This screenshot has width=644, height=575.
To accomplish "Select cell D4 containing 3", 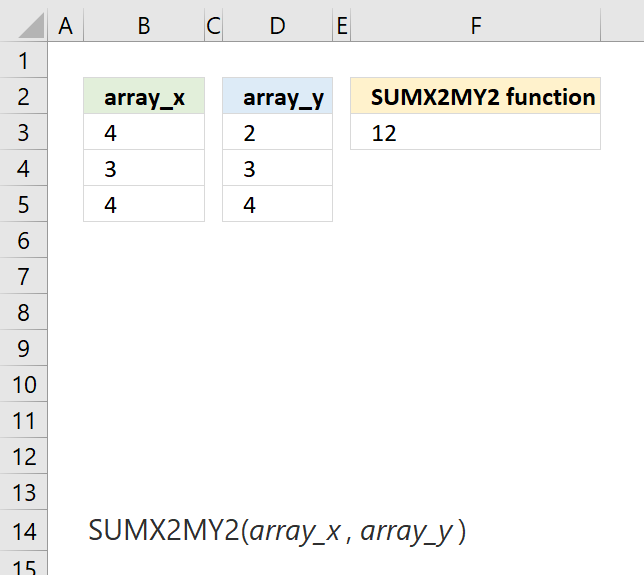I will [277, 168].
